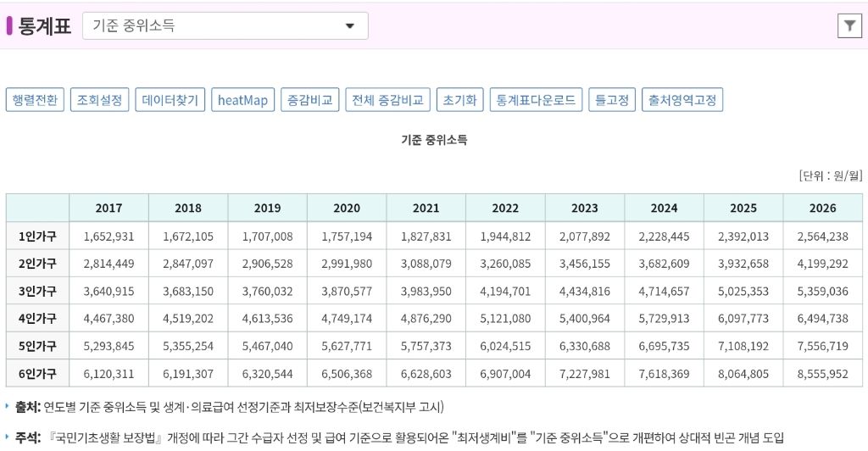Click the 1인가구 row header

37,237
